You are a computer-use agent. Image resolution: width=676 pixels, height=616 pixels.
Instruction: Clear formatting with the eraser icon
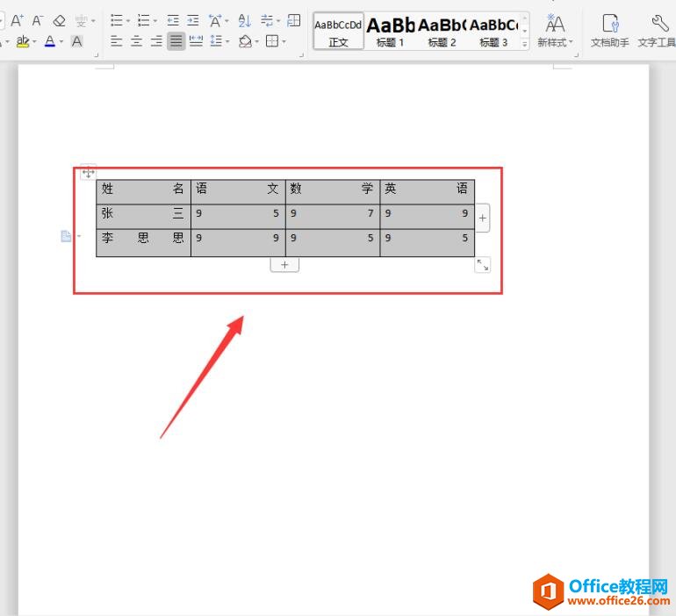point(59,20)
